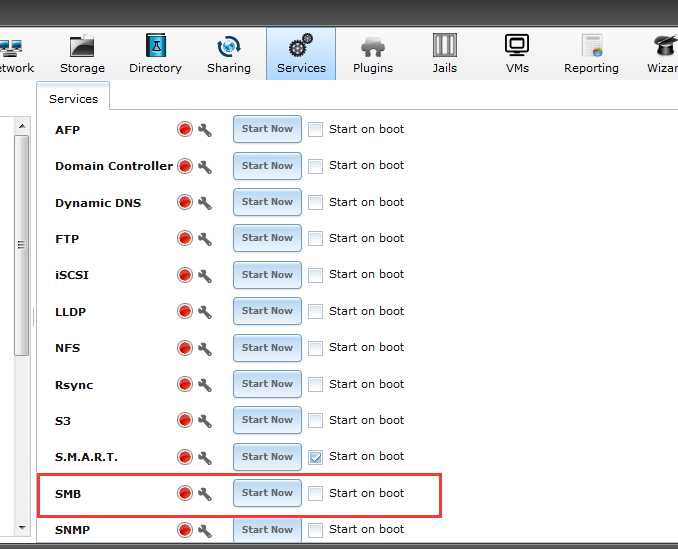Viewport: 678px width, 549px height.
Task: Enable Start on boot for Dynamic DNS
Action: (315, 202)
